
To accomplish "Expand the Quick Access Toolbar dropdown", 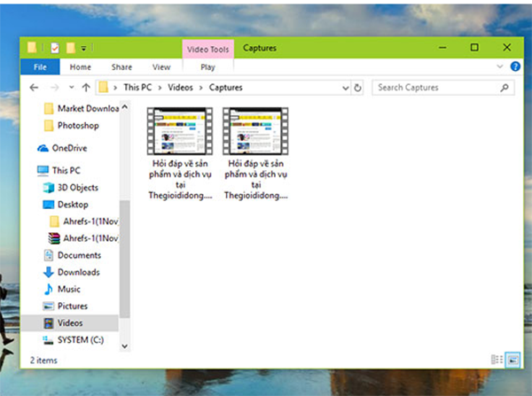I will [x=84, y=47].
